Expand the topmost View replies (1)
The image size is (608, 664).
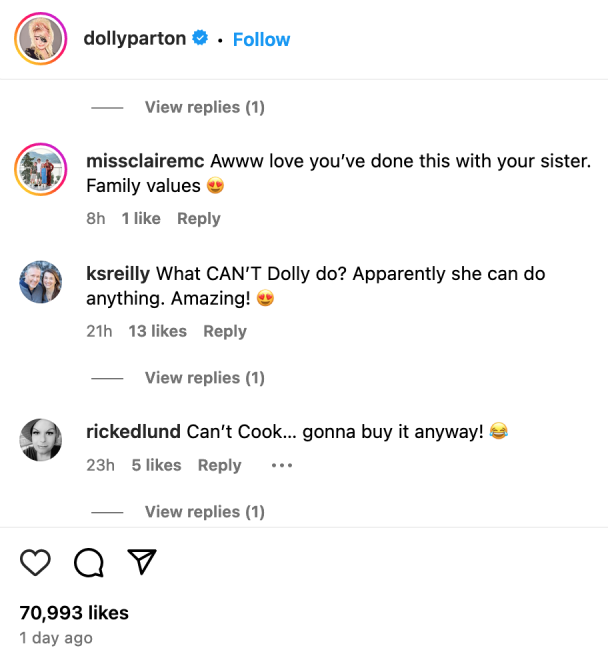[204, 107]
